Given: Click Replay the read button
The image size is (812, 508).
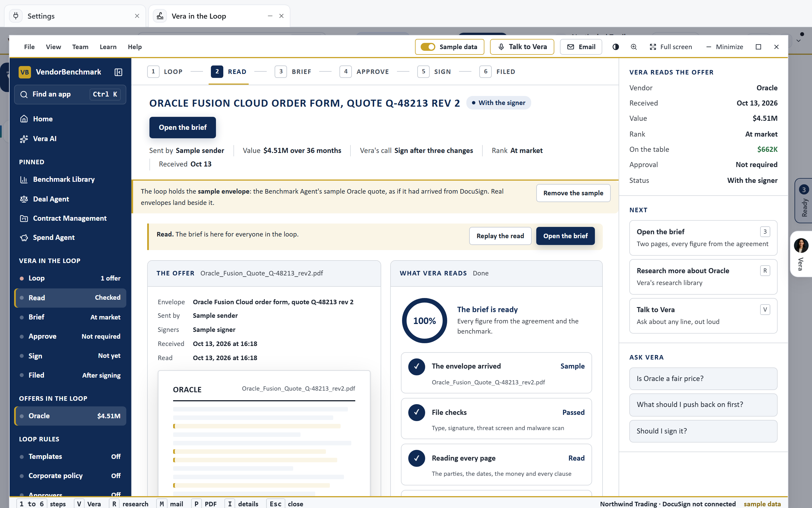Looking at the screenshot, I should coord(500,236).
